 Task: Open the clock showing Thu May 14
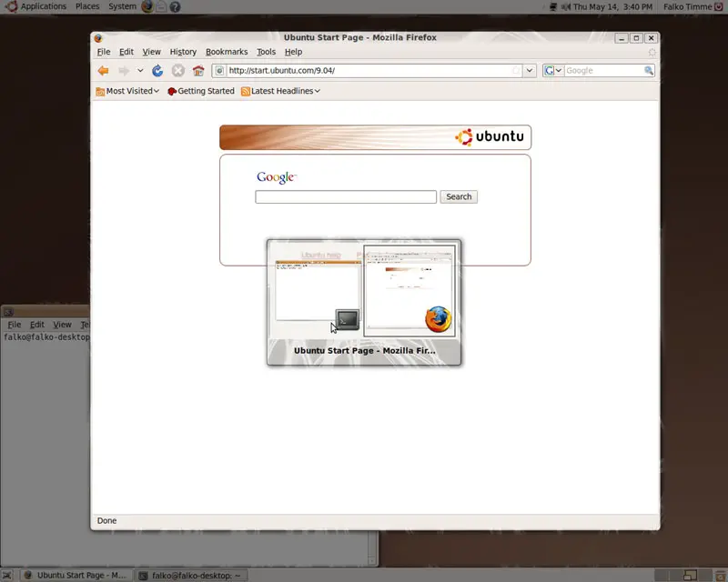[x=612, y=7]
